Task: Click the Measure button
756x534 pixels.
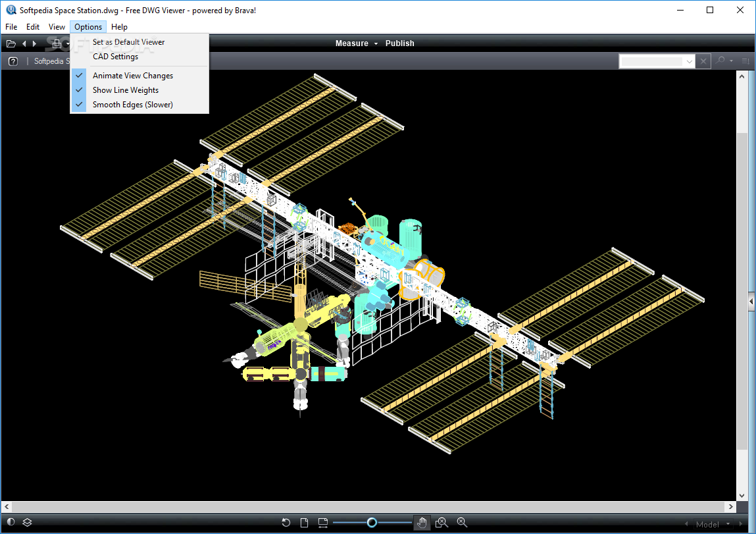Action: click(352, 43)
